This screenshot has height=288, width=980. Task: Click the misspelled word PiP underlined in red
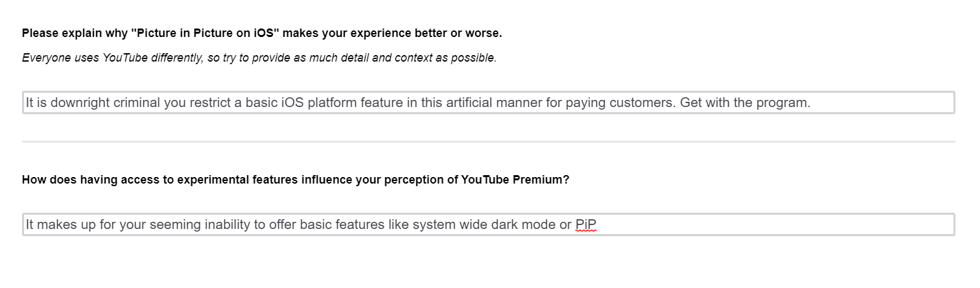pyautogui.click(x=585, y=225)
